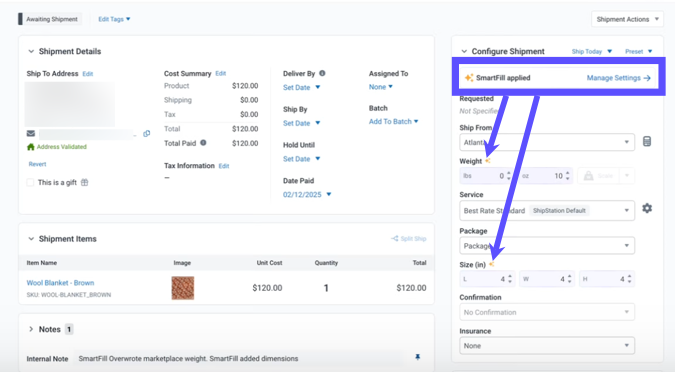Image resolution: width=675 pixels, height=372 pixels.
Task: Click the Address Validated text
Action: (x=62, y=147)
